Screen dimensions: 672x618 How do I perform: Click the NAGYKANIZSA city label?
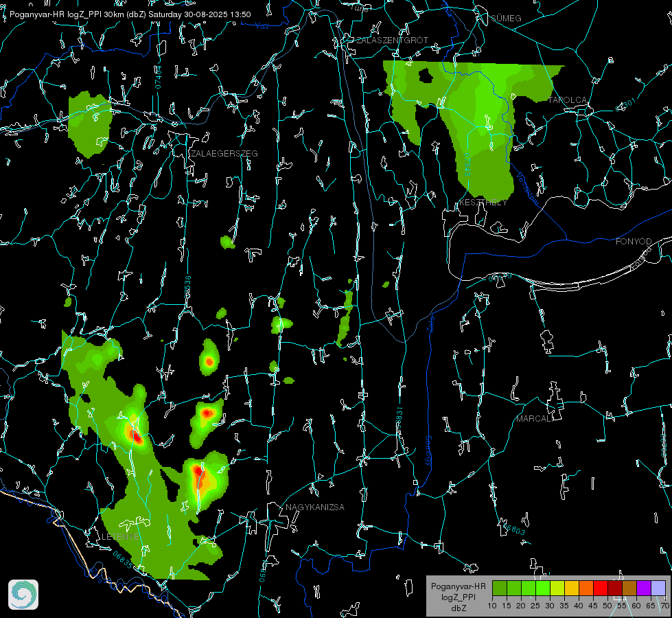click(315, 507)
